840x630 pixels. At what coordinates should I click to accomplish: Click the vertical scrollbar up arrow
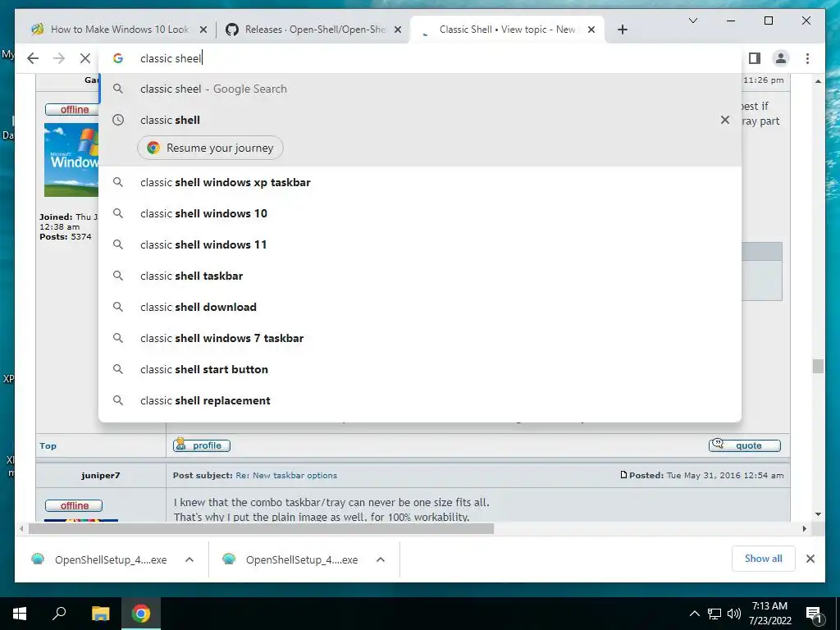click(x=818, y=81)
